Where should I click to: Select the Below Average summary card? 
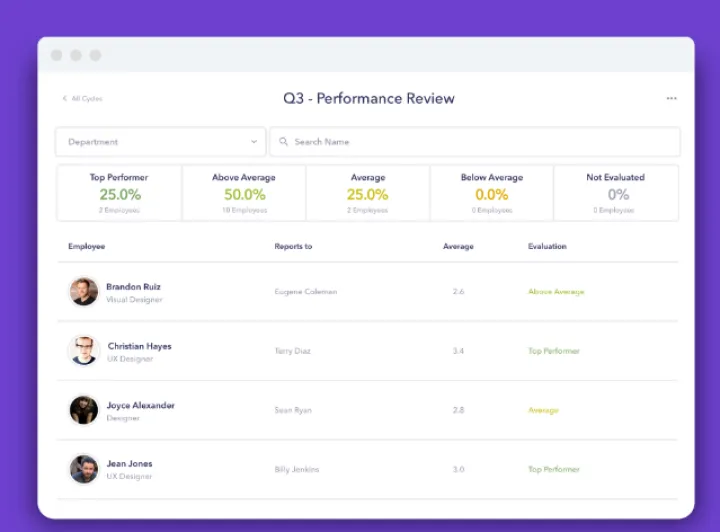pyautogui.click(x=491, y=192)
